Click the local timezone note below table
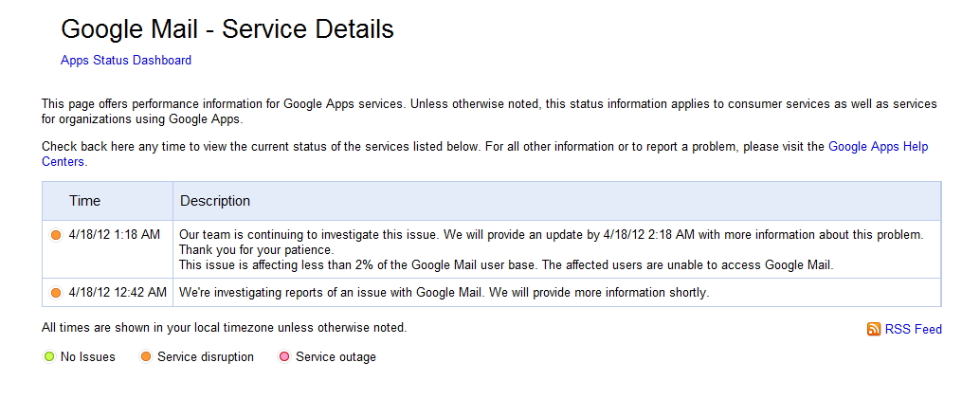Image resolution: width=980 pixels, height=399 pixels. click(x=224, y=328)
